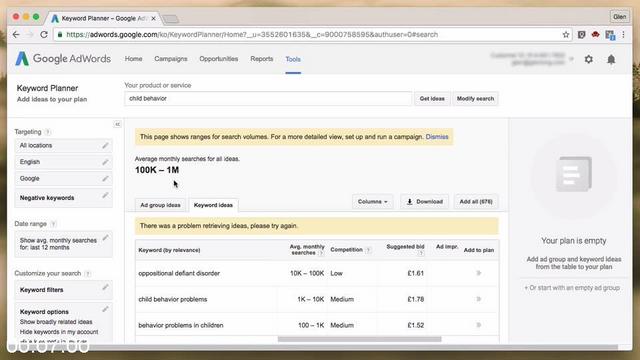Click the Get ideas button
The image size is (640, 360).
point(432,99)
